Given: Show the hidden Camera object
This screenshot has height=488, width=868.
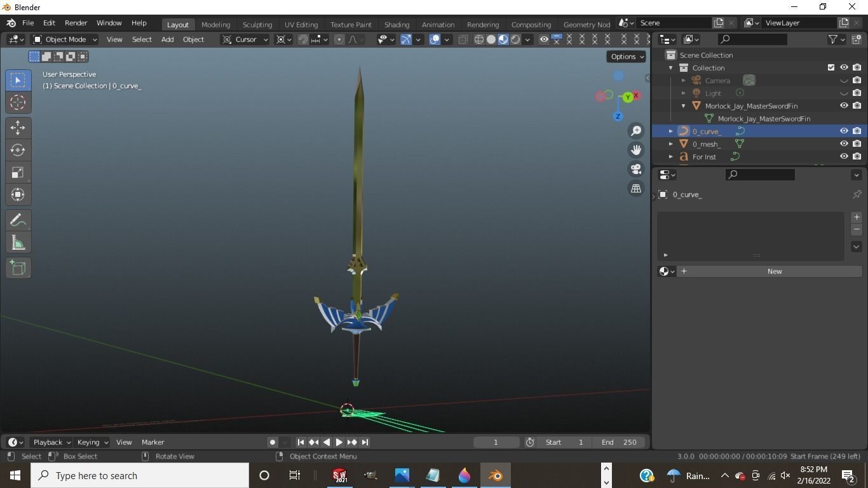Looking at the screenshot, I should coord(844,80).
